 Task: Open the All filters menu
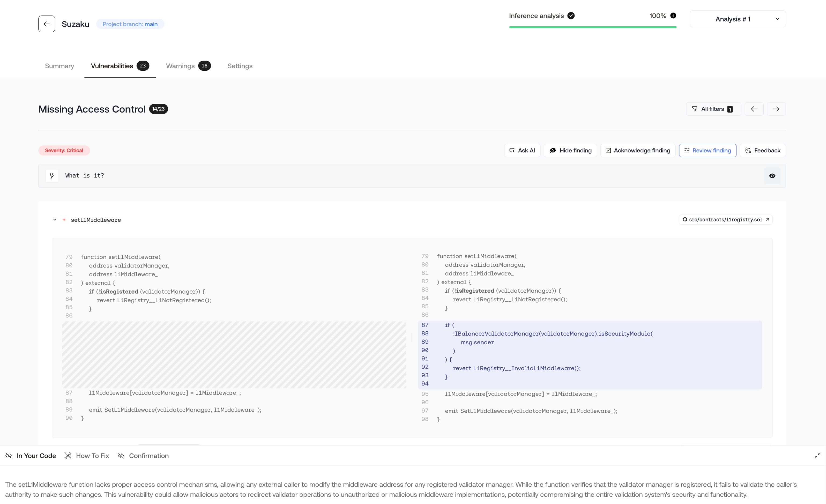tap(713, 109)
